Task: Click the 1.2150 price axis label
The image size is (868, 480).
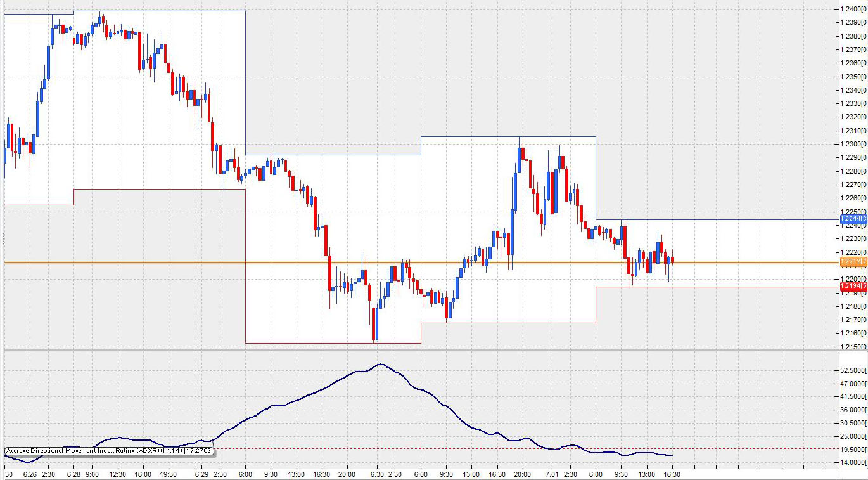Action: [854, 347]
